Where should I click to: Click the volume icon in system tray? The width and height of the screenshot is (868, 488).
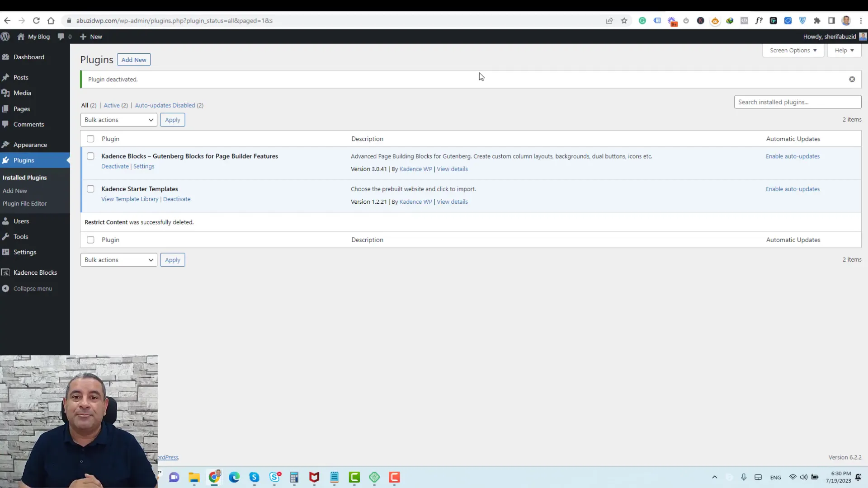(x=804, y=477)
